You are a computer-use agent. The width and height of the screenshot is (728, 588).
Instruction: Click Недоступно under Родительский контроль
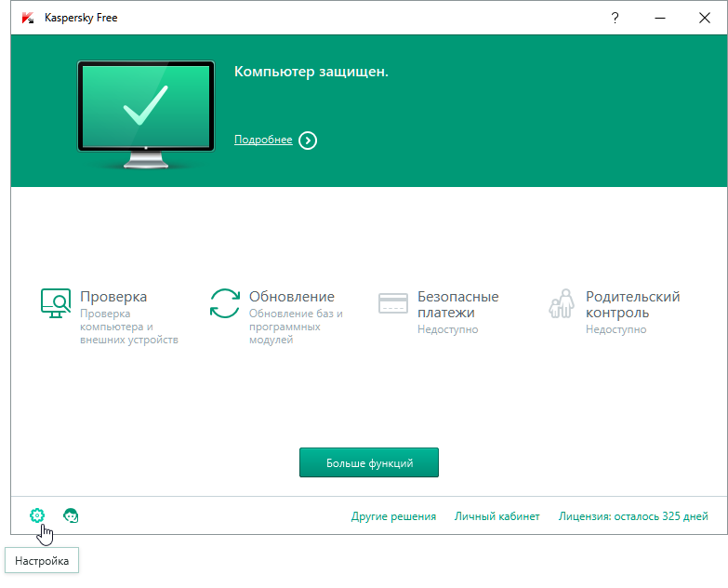click(x=615, y=329)
